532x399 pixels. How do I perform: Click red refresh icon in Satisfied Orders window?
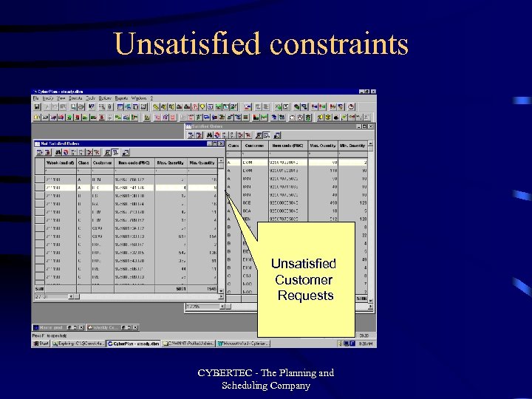[217, 135]
